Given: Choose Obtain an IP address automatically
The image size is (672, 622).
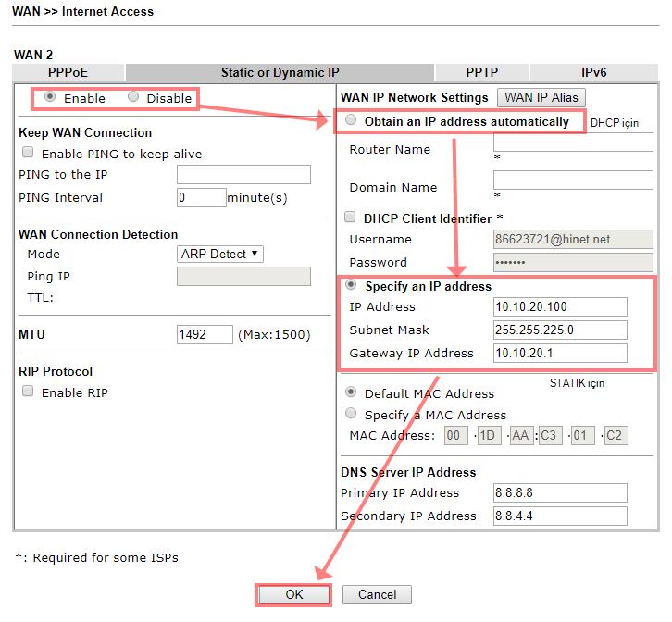Looking at the screenshot, I should pyautogui.click(x=351, y=121).
